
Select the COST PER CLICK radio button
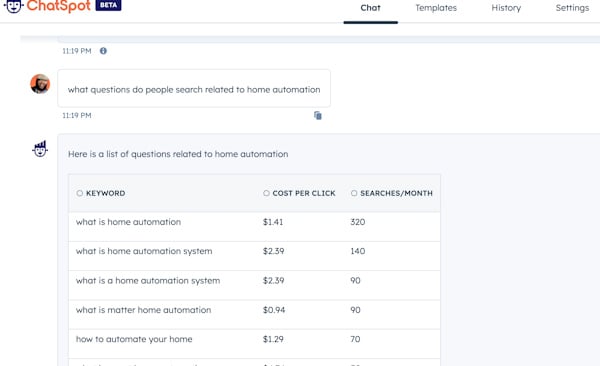[266, 193]
